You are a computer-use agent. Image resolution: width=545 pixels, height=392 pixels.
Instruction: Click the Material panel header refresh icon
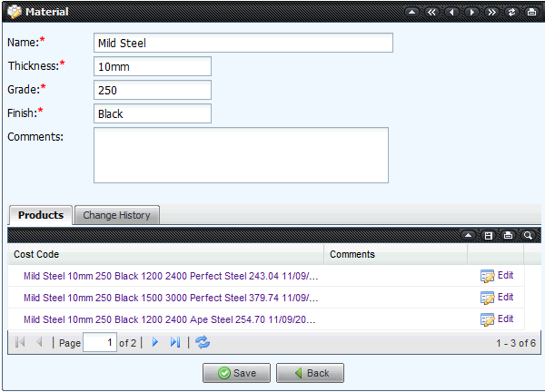tap(511, 12)
